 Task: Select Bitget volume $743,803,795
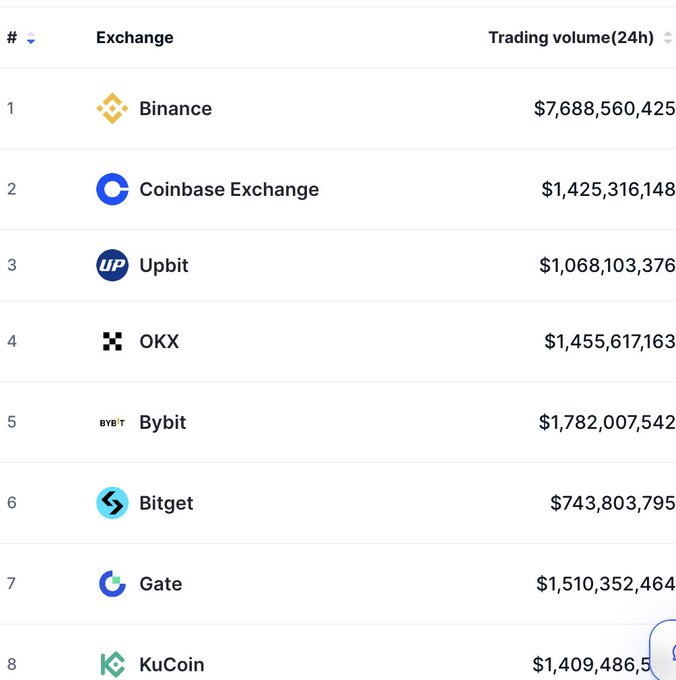(x=613, y=503)
